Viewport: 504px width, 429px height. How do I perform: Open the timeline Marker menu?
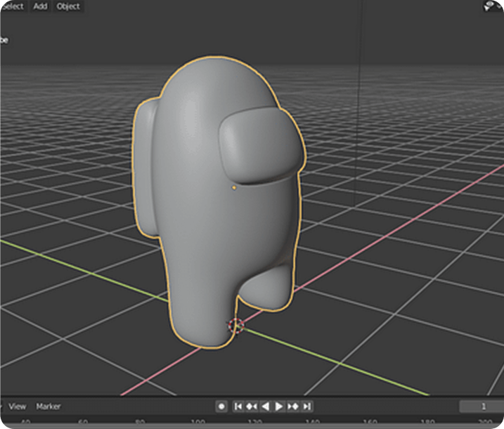tap(49, 406)
